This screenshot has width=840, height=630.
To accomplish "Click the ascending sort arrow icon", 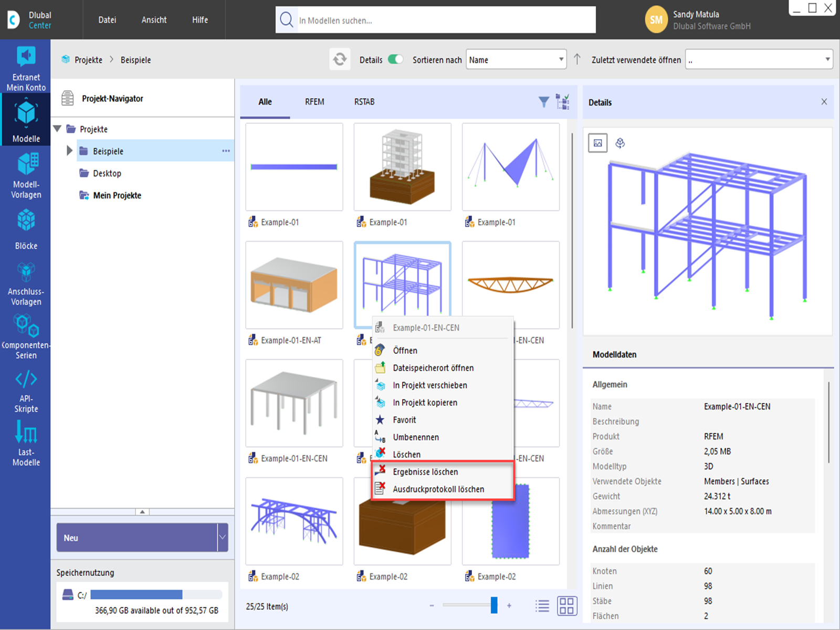I will pos(577,59).
